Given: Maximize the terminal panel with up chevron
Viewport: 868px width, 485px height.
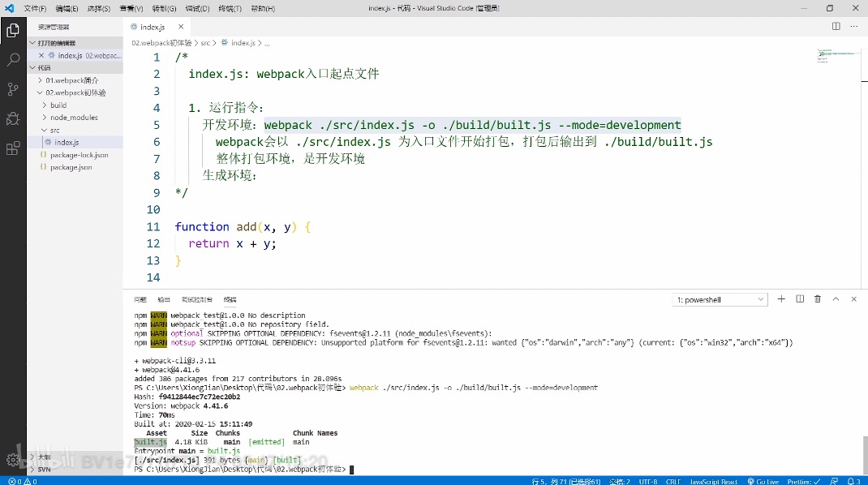Looking at the screenshot, I should [x=836, y=299].
